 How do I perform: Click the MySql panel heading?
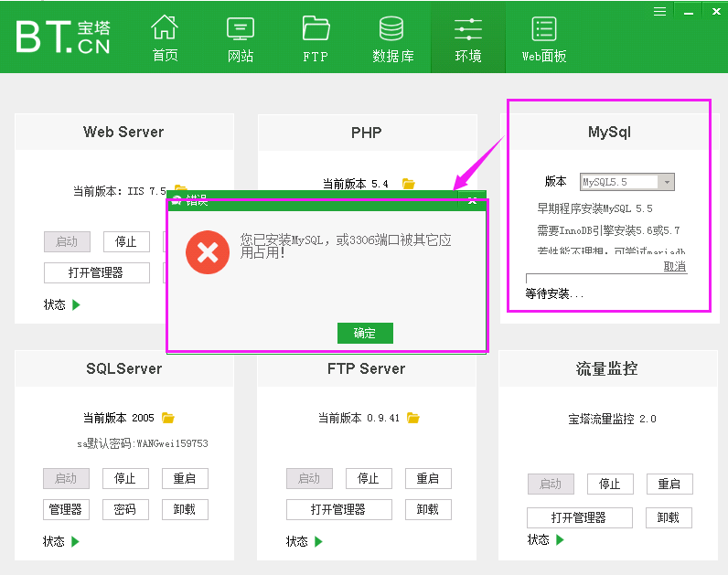(609, 132)
